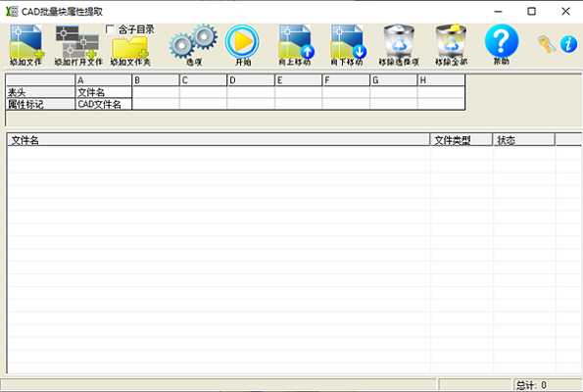The image size is (583, 392).
Task: Select column E header in mapping grid
Action: pos(299,80)
